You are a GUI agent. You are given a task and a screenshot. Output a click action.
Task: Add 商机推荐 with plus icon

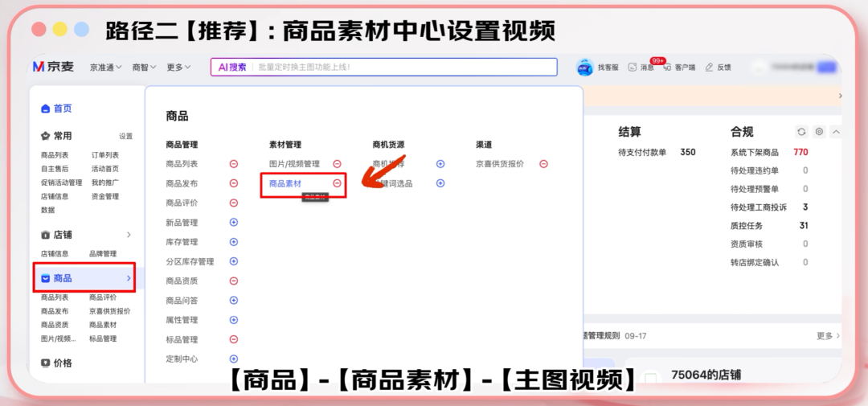tap(440, 164)
